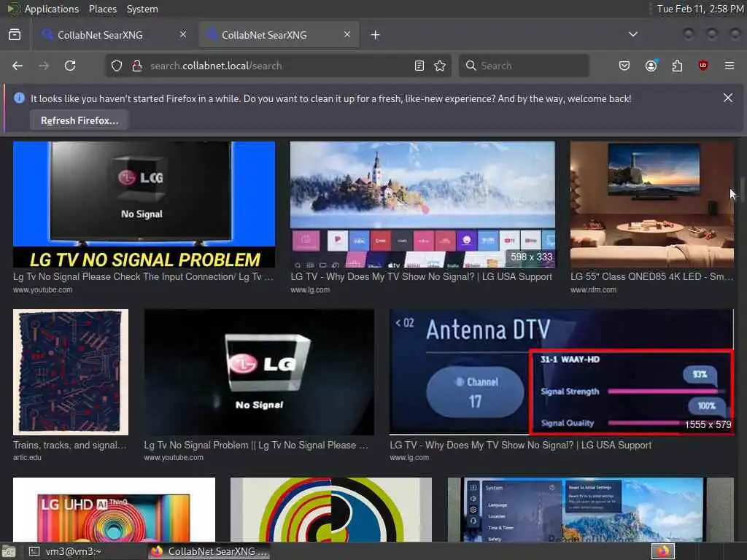Viewport: 747px width, 560px height.
Task: Close the second CollabNet SearXNG tab
Action: tap(347, 34)
